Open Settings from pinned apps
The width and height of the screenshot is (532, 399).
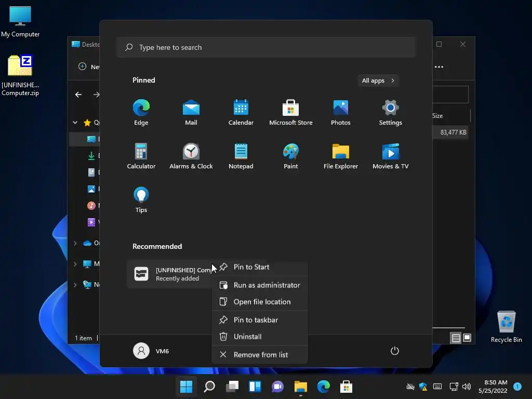tap(391, 113)
